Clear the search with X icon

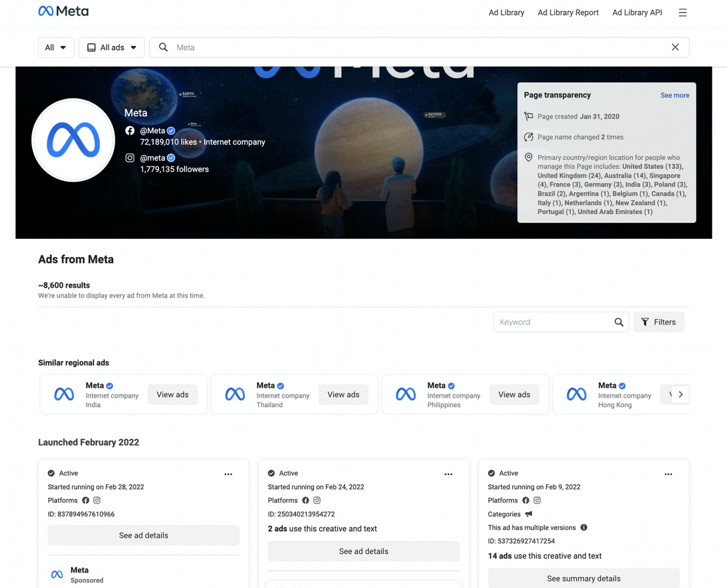pos(675,47)
